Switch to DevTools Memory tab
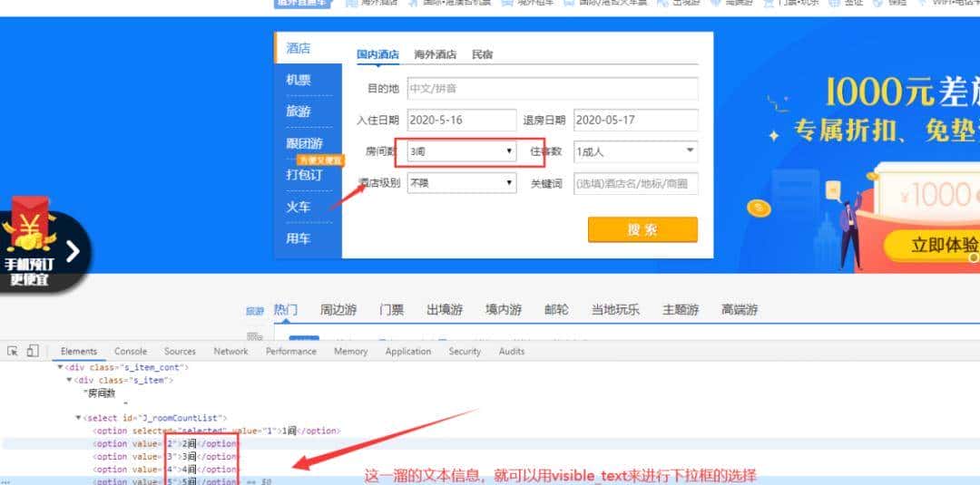The width and height of the screenshot is (980, 485). click(x=350, y=352)
